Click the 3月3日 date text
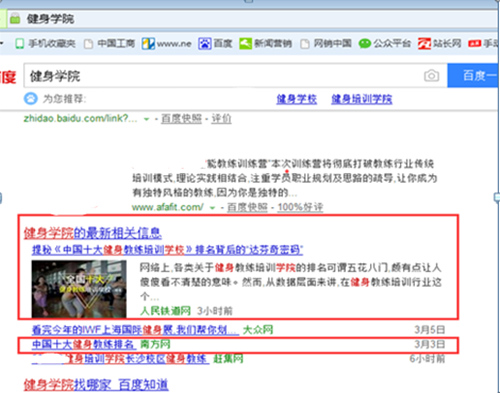 point(429,344)
